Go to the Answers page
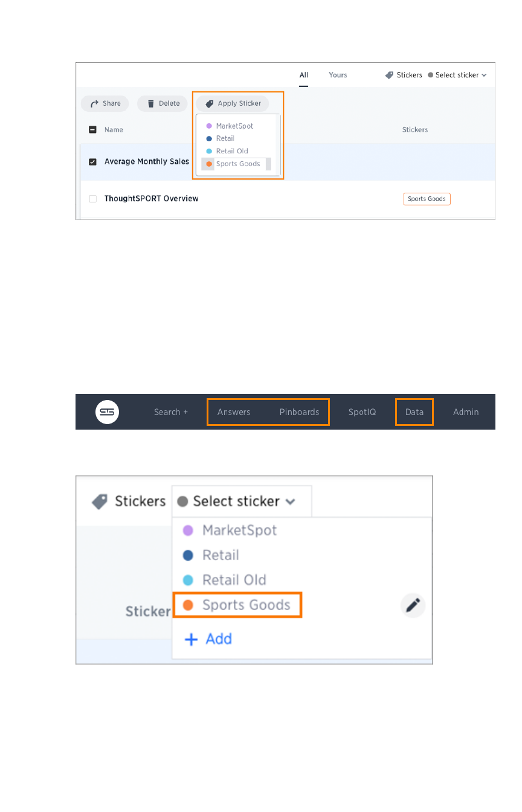Image resolution: width=522 pixels, height=812 pixels. click(234, 412)
